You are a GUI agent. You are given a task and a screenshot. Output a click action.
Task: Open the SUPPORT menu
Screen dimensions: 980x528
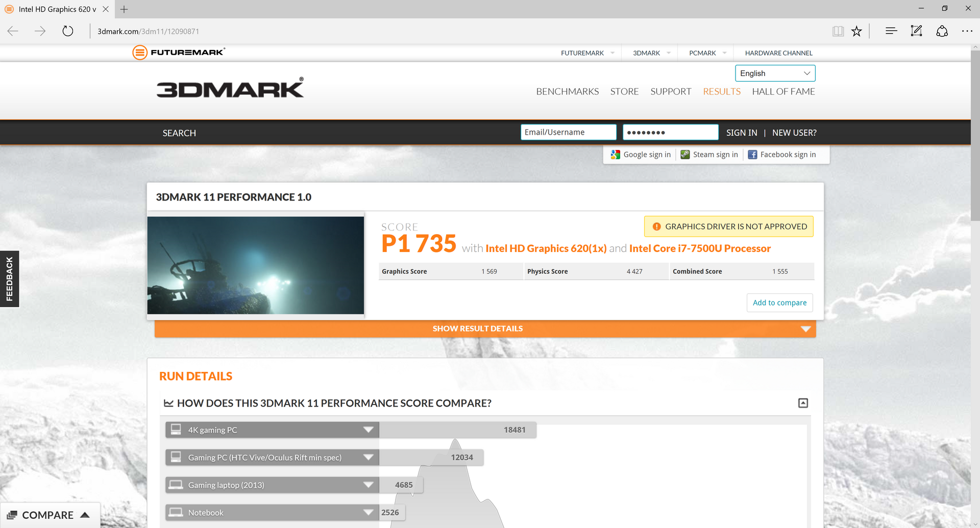[671, 91]
